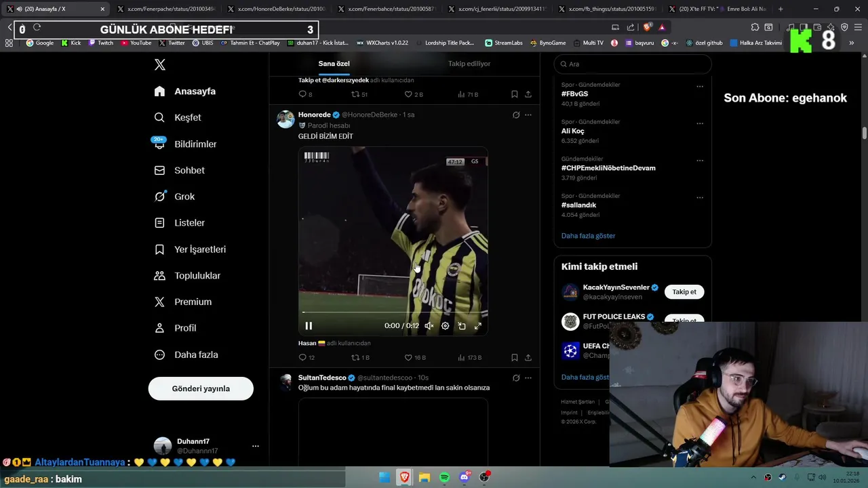Click the Ara search field
The width and height of the screenshot is (868, 488).
click(x=633, y=64)
